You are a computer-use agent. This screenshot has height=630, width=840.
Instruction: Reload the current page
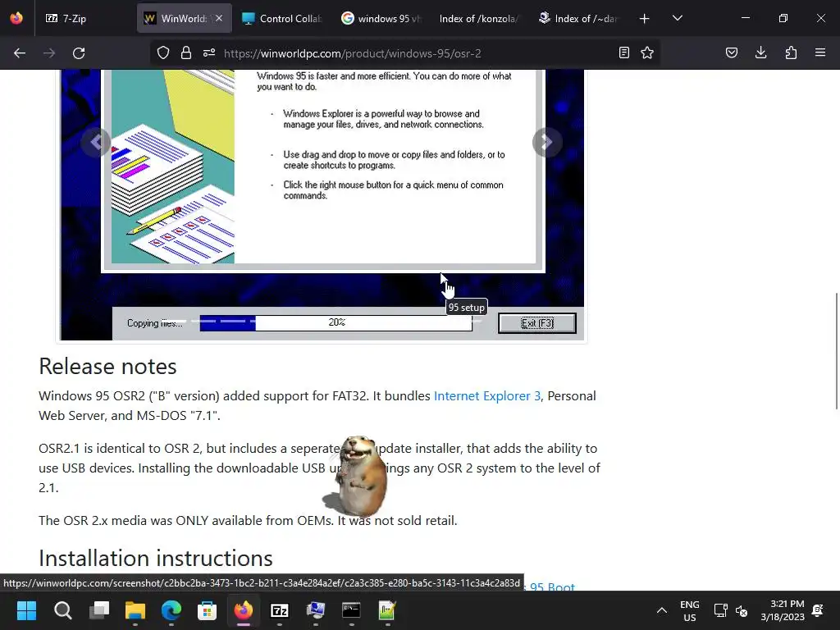click(79, 53)
